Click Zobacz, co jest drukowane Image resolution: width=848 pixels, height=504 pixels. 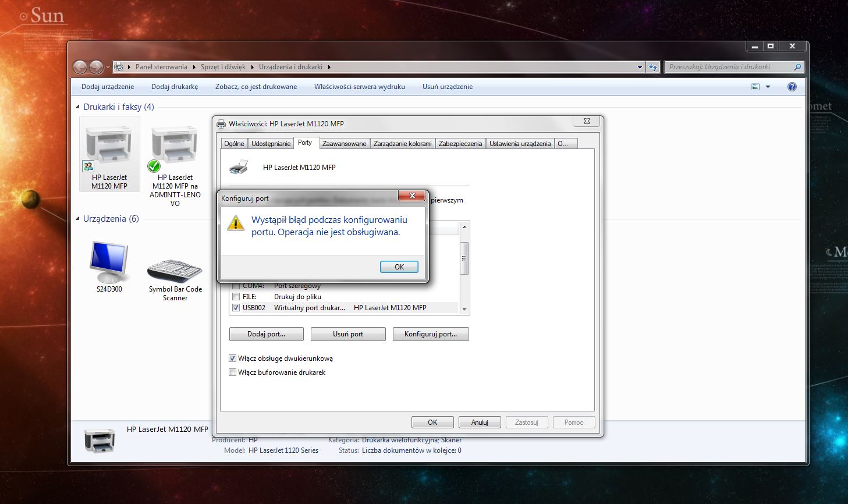[x=256, y=87]
